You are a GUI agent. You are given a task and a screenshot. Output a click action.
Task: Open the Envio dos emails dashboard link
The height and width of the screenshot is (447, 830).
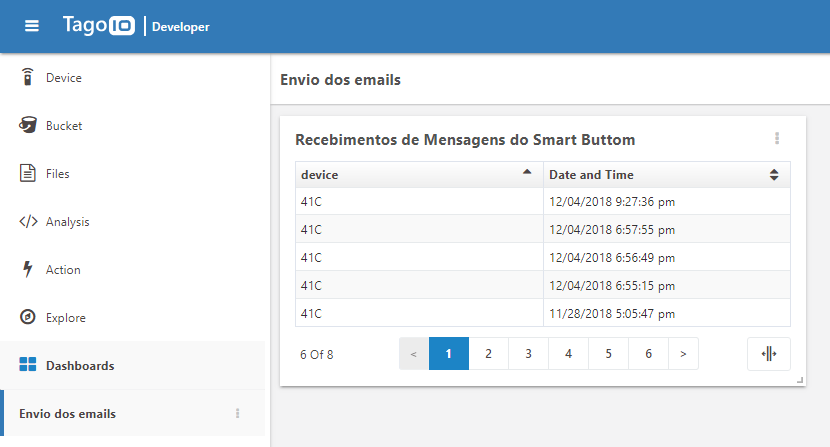click(67, 414)
